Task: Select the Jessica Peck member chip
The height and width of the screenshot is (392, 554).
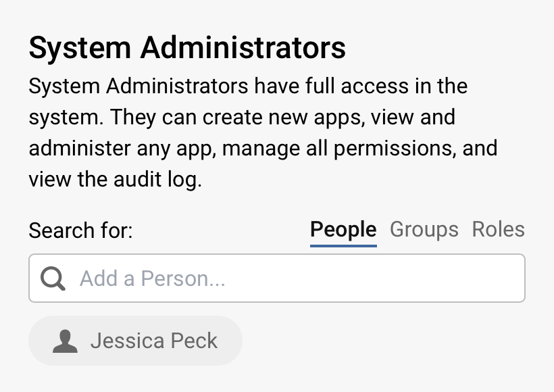Action: tap(135, 341)
